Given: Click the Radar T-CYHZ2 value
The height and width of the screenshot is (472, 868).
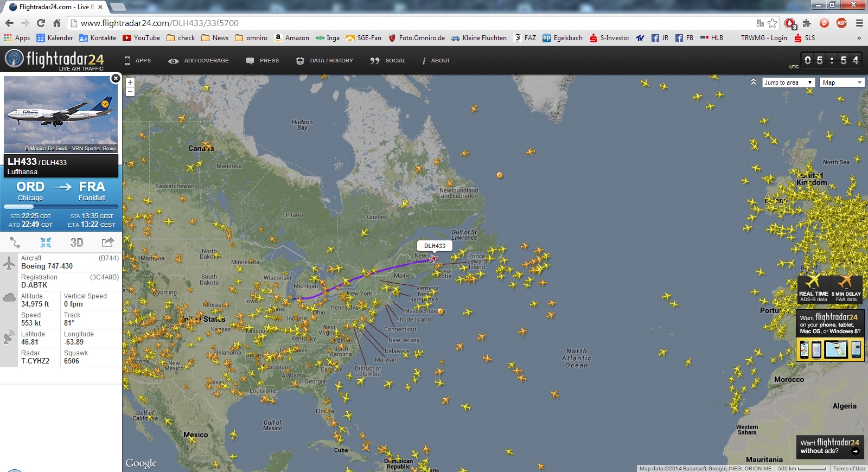Looking at the screenshot, I should coord(35,361).
